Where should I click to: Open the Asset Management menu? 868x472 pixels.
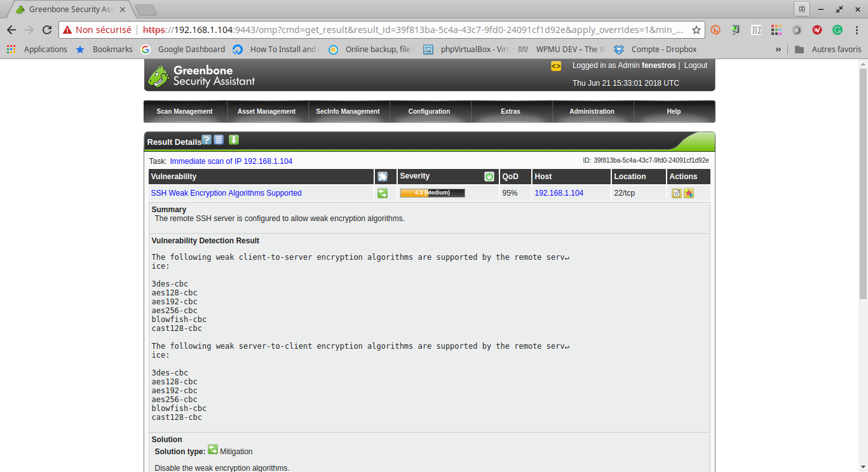point(266,111)
